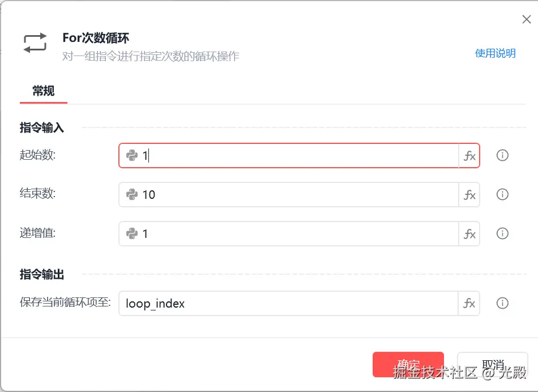This screenshot has width=538, height=392.
Task: Open fx expression editor for 递增值
Action: 469,234
